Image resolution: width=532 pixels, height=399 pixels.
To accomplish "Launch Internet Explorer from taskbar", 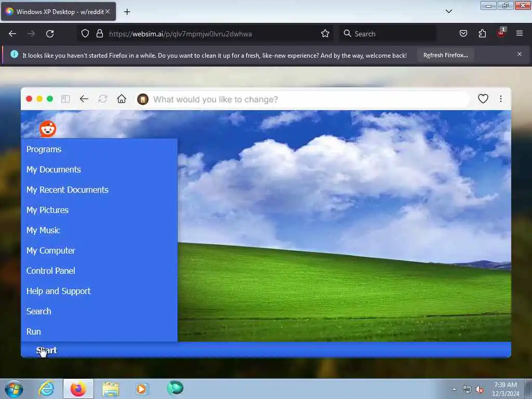I will (x=46, y=389).
